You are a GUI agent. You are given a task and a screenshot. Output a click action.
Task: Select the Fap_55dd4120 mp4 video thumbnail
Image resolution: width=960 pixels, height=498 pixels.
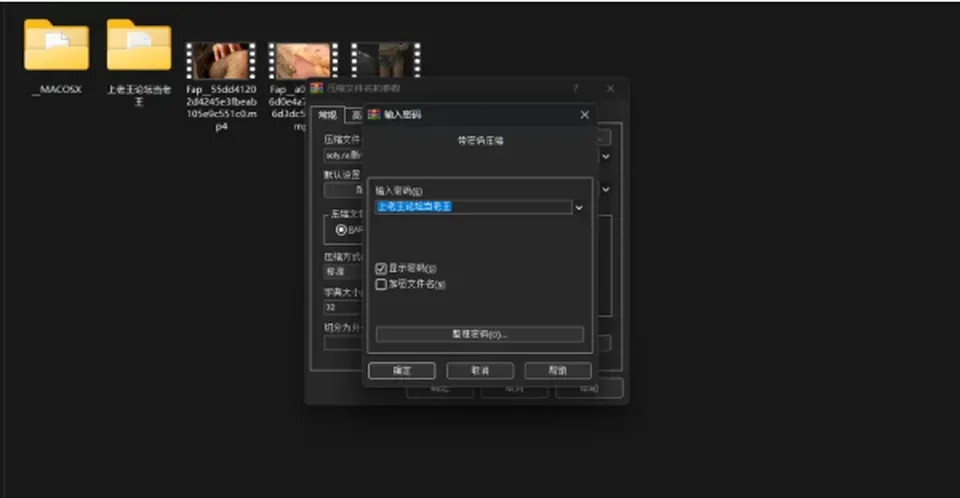(221, 60)
